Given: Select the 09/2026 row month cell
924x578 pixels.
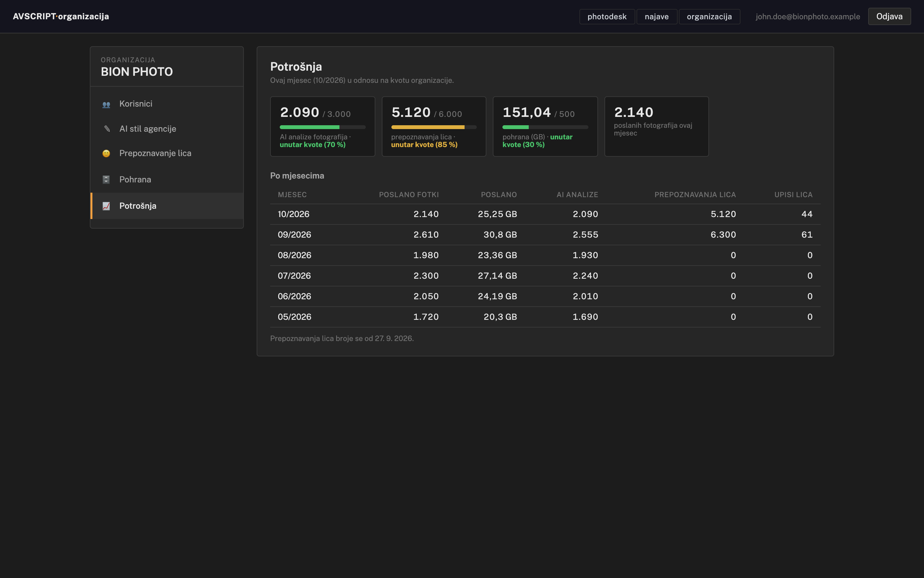Looking at the screenshot, I should click(x=294, y=235).
